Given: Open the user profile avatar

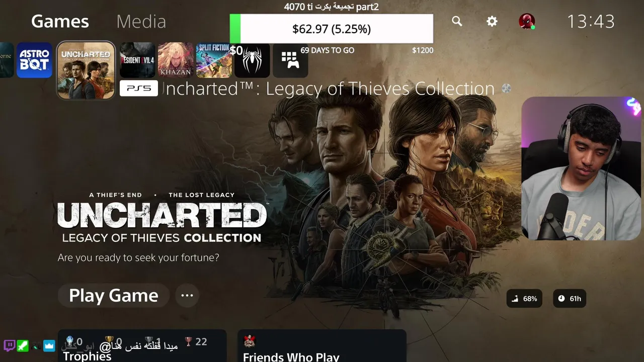Looking at the screenshot, I should click(527, 21).
